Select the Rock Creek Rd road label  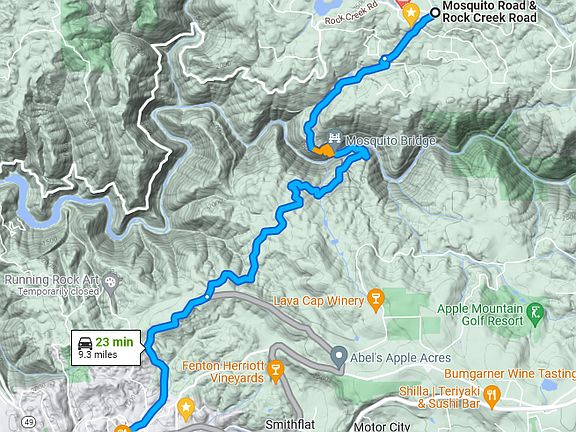coord(351,14)
